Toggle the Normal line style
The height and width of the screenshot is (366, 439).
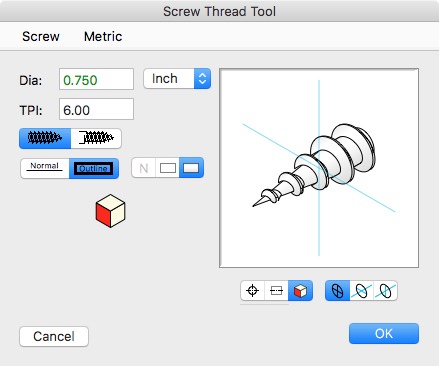(x=45, y=168)
